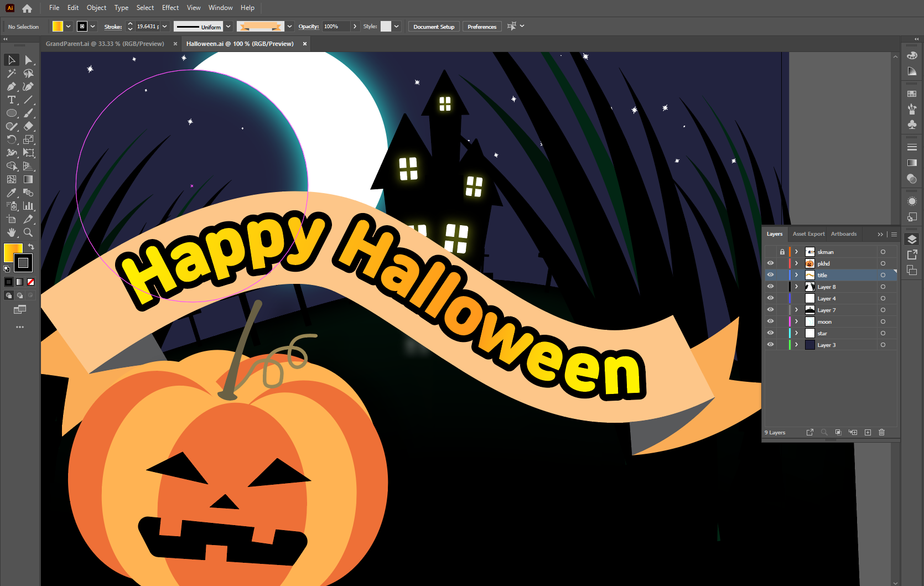
Task: Select the Column Graph tool
Action: [28, 206]
